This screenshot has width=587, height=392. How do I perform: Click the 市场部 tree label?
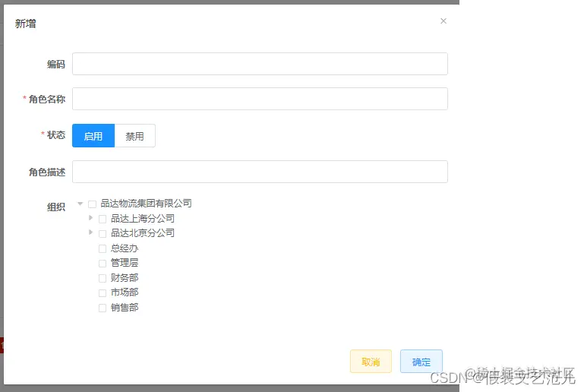coord(125,292)
